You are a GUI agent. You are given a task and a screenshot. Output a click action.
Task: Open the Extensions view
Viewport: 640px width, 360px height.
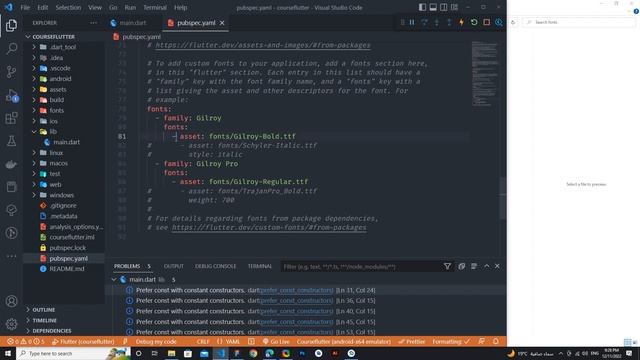[x=11, y=118]
